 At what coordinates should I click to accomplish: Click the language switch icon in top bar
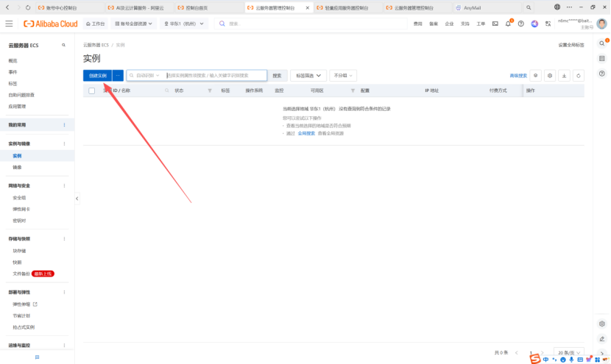[x=547, y=24]
